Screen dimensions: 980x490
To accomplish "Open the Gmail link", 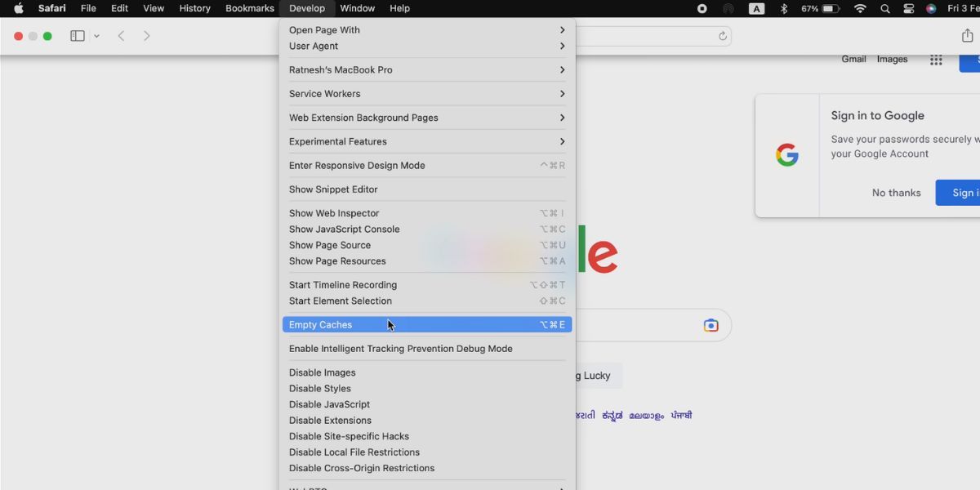I will [853, 59].
